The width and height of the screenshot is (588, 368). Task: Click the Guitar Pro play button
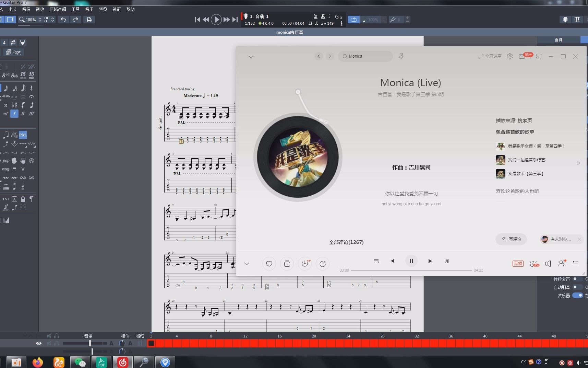coord(216,20)
